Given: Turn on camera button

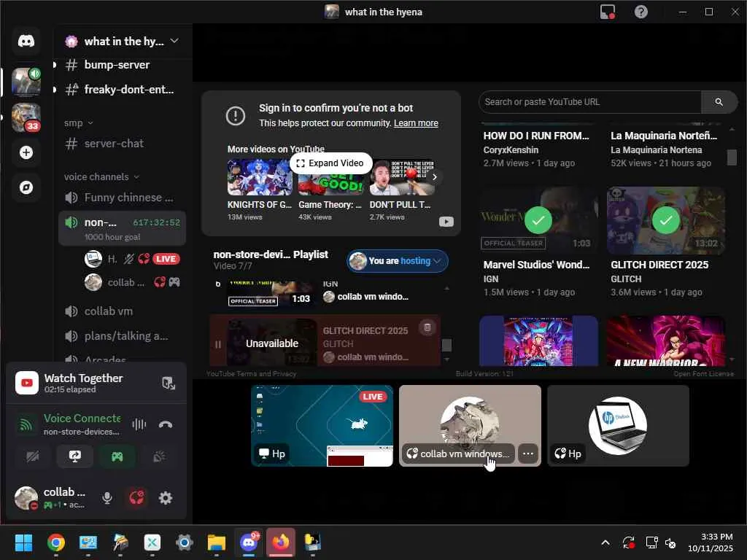Looking at the screenshot, I should (32, 456).
